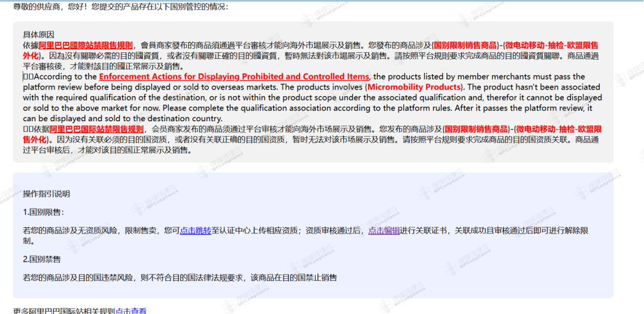
Task: Follow the 点击跳转 link to certification center
Action: 195,231
